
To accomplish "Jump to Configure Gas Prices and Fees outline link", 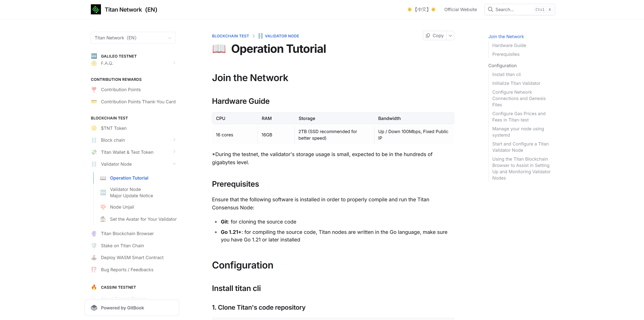I will (519, 117).
